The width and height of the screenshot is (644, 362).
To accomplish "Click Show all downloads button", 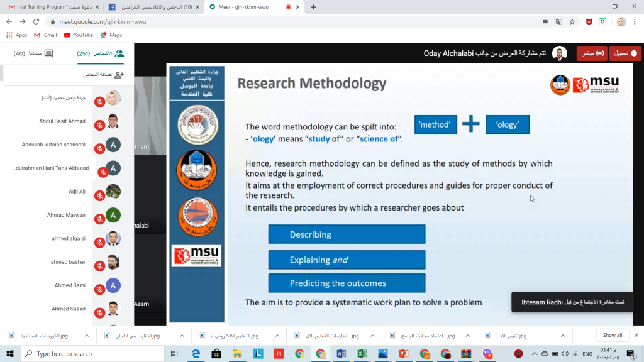I will (612, 335).
